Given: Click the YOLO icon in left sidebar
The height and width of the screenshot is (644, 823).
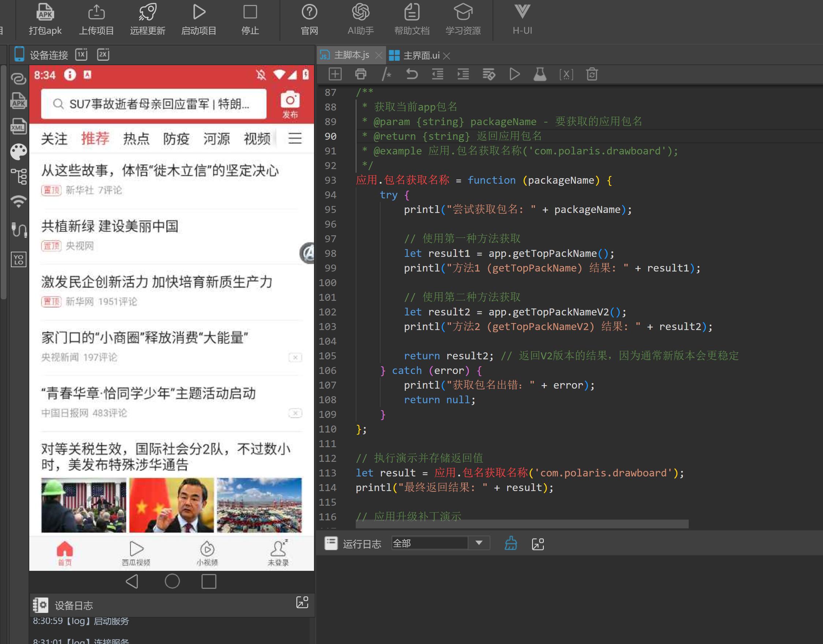Looking at the screenshot, I should pos(18,259).
